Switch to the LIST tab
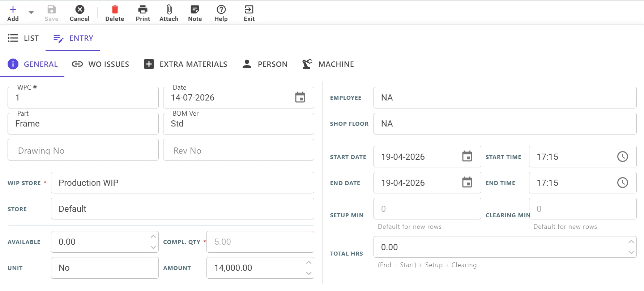Viewport: 644px width, 291px height. [23, 38]
